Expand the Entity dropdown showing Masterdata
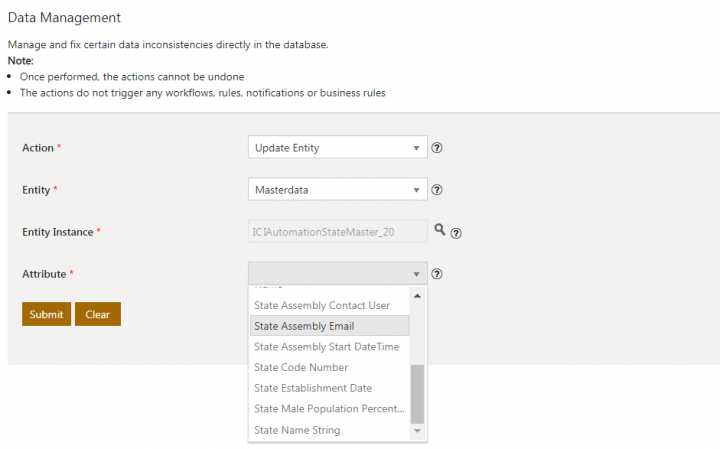Viewport: 720px width, 449px height. tap(337, 190)
